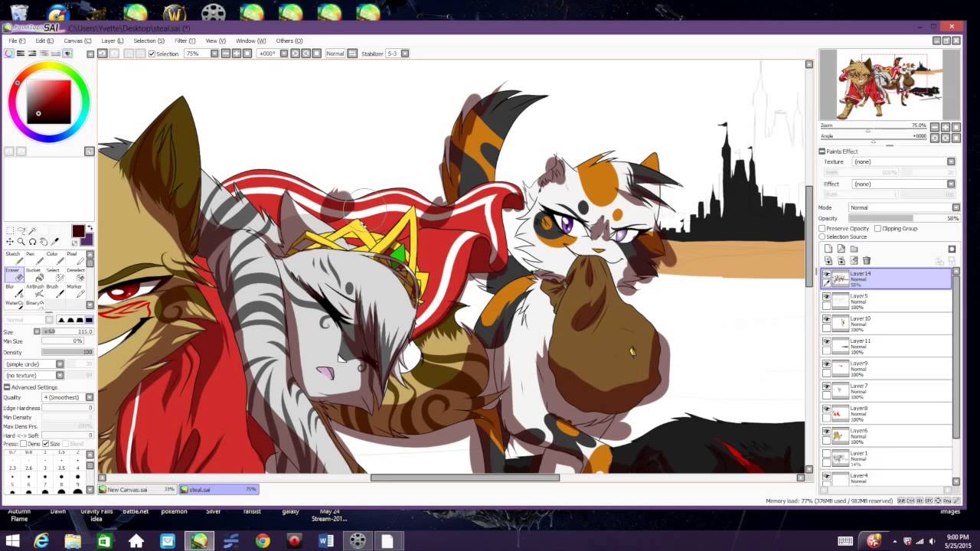980x551 pixels.
Task: Enable Clipping Group checkbox
Action: (x=877, y=228)
